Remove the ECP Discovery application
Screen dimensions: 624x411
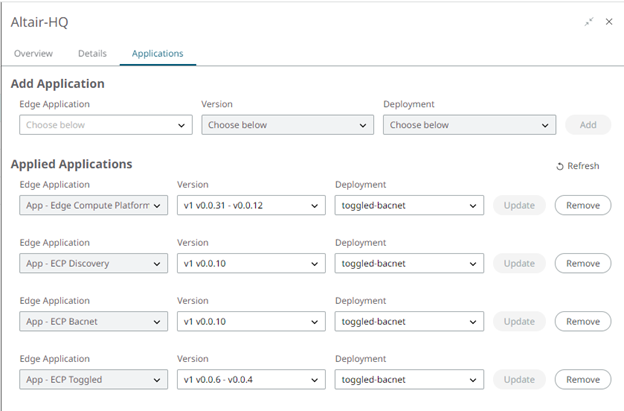point(583,263)
